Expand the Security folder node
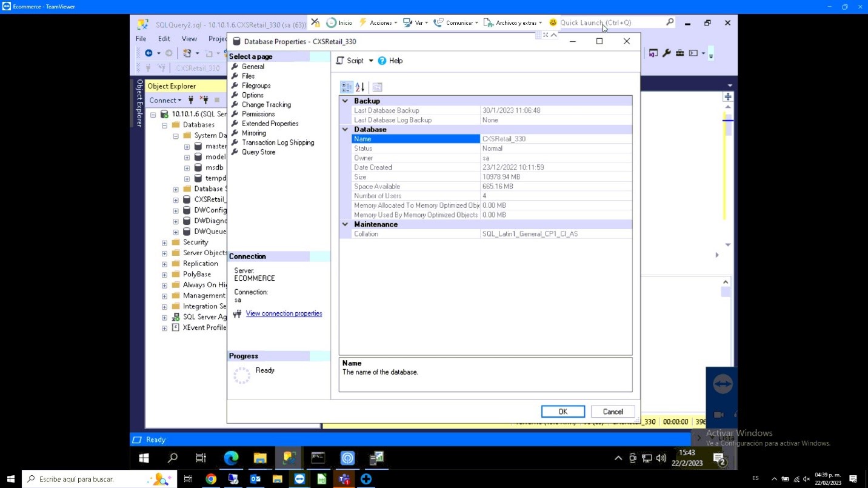The height and width of the screenshot is (488, 868). coord(164,243)
